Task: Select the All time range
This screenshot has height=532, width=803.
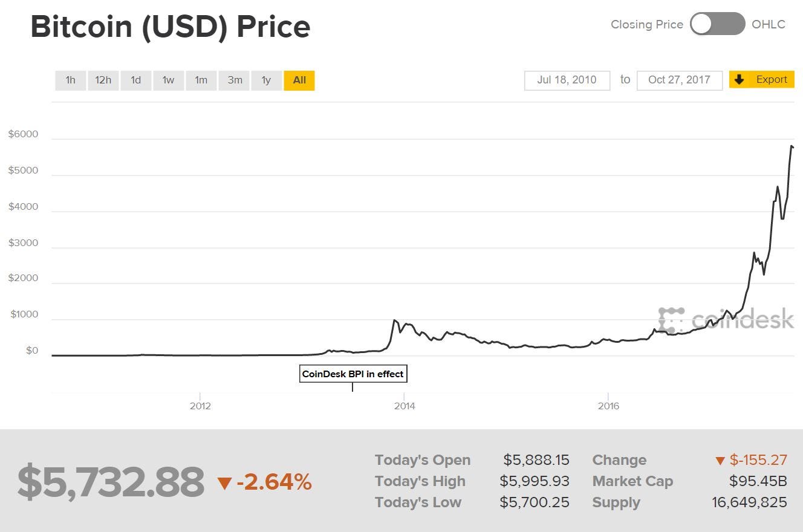Action: (299, 80)
